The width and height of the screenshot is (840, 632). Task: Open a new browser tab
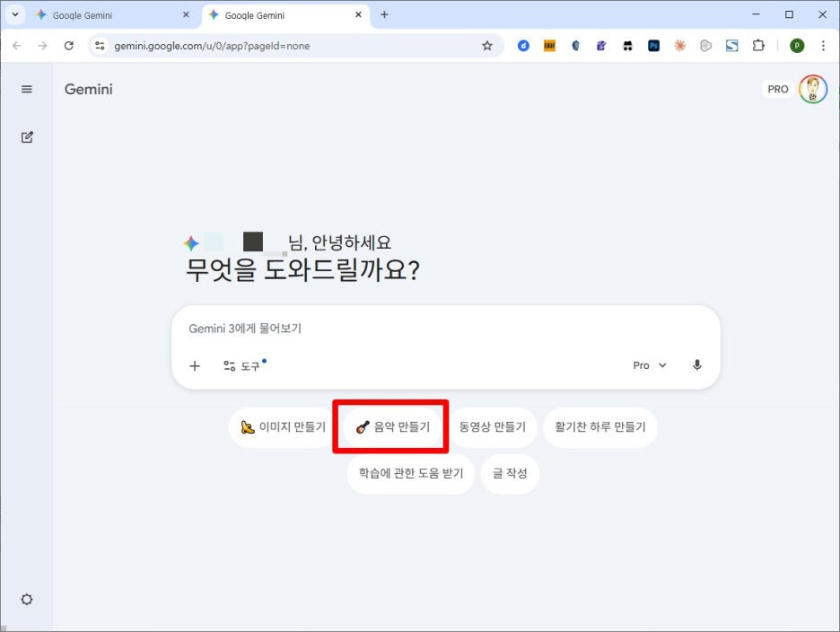coord(384,15)
